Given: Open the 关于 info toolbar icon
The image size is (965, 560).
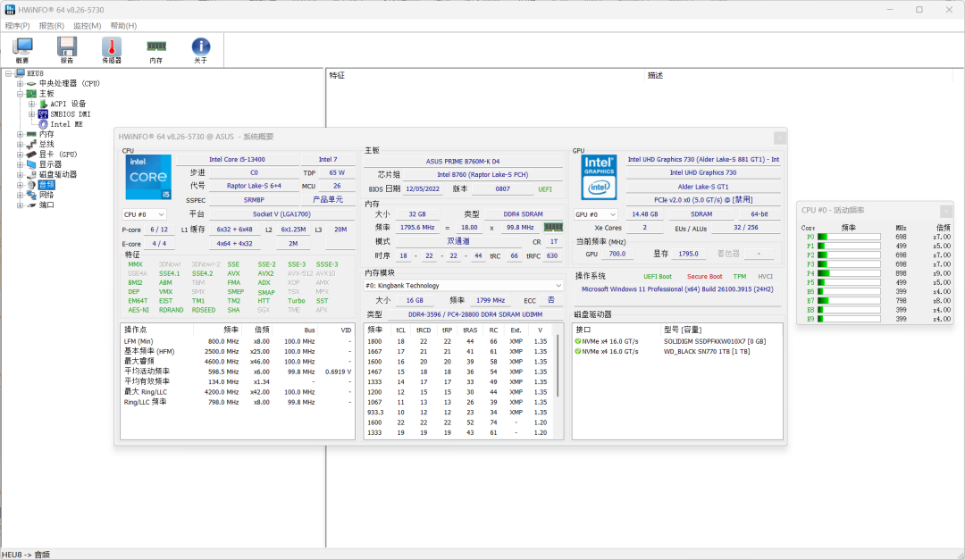Looking at the screenshot, I should pyautogui.click(x=201, y=50).
